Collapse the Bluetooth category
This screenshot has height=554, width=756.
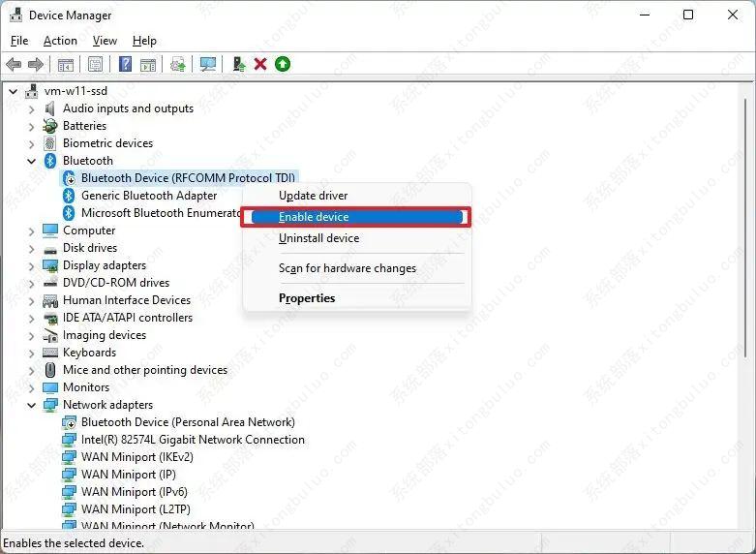(31, 161)
